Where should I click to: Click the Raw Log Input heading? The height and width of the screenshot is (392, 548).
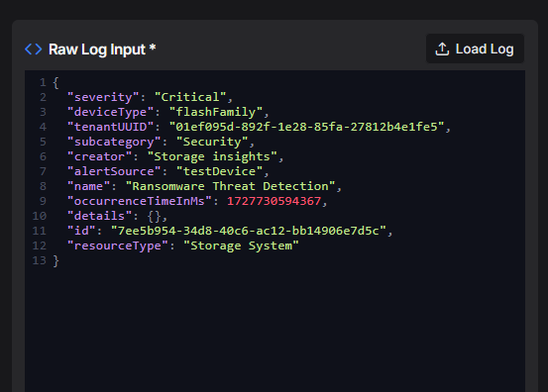pyautogui.click(x=102, y=49)
